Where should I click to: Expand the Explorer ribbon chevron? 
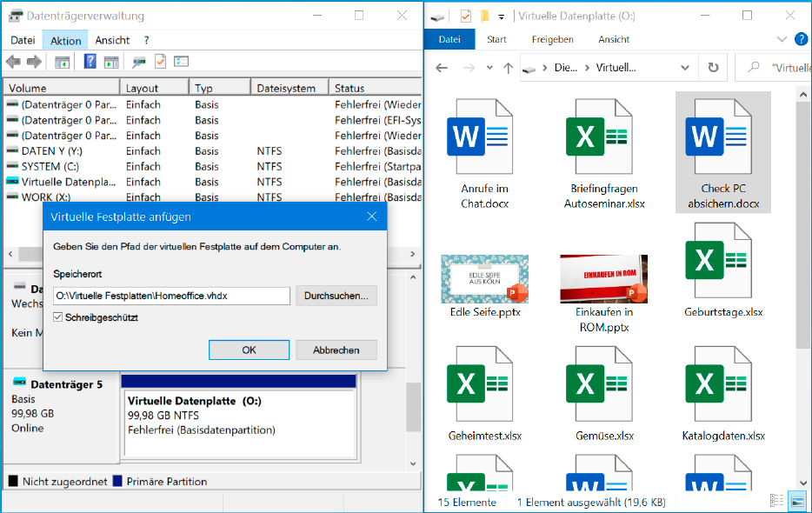[x=782, y=39]
